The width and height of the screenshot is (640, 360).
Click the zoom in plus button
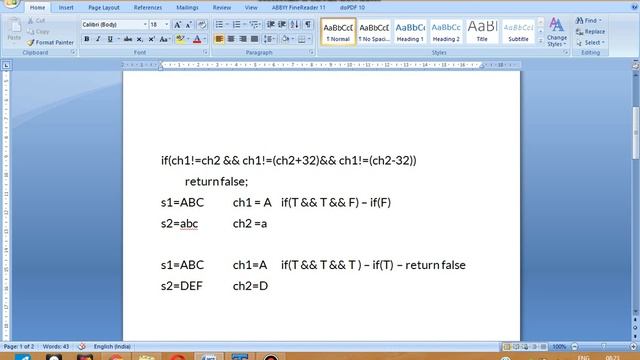(x=634, y=347)
